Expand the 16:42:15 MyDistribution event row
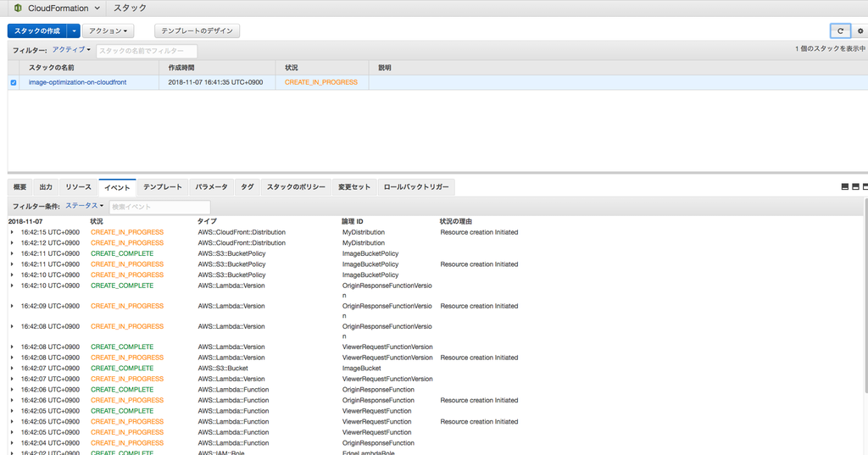Screen dimensions: 868x455 click(12, 232)
